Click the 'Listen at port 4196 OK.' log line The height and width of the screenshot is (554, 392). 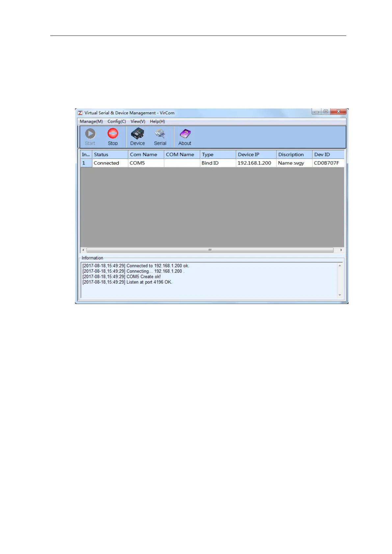click(127, 282)
